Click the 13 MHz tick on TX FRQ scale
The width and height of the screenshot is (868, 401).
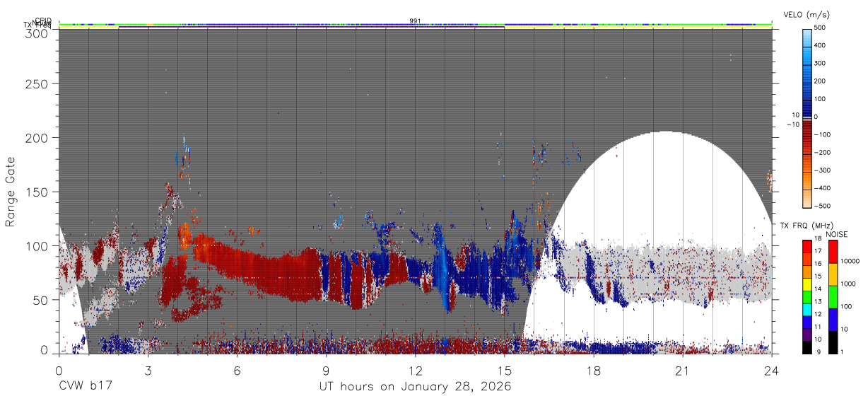click(818, 302)
